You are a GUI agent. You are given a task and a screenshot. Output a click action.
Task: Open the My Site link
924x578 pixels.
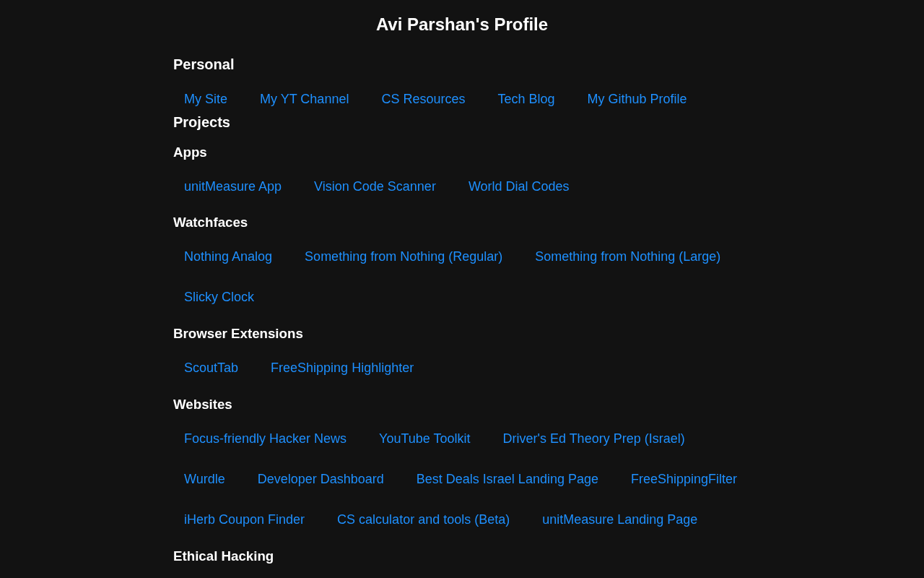point(206,99)
